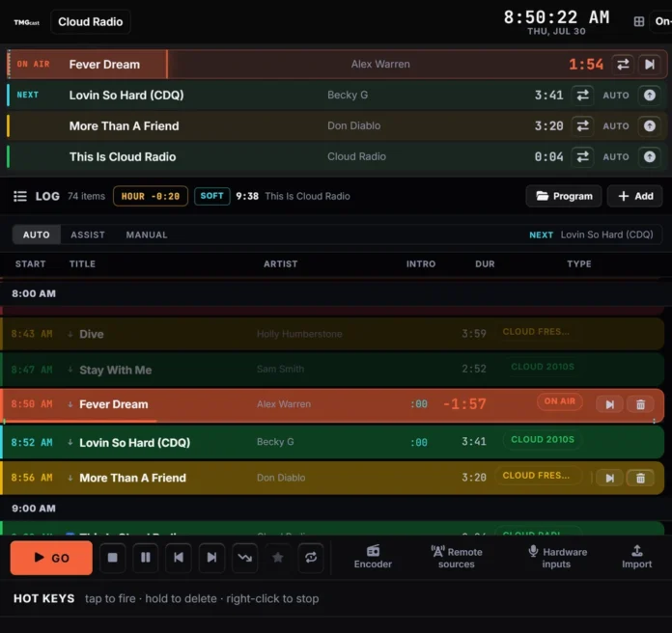672x633 pixels.
Task: Click the Previous track transport button
Action: point(179,558)
